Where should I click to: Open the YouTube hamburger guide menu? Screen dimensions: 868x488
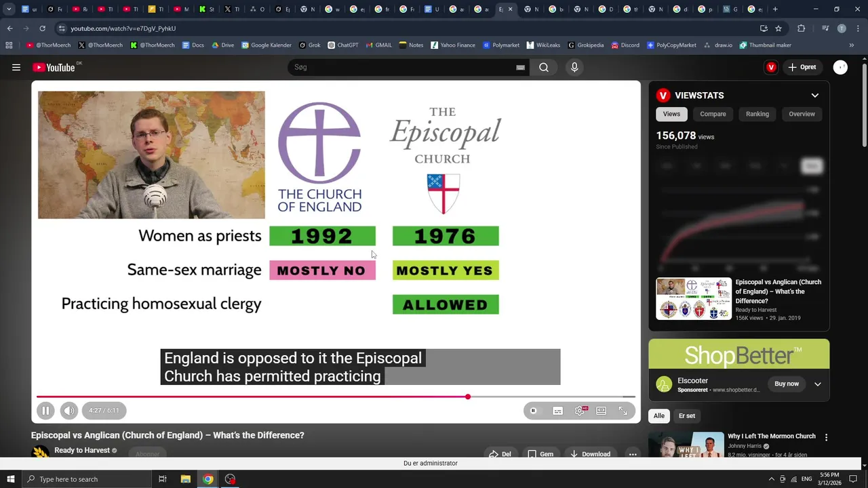[x=16, y=67]
